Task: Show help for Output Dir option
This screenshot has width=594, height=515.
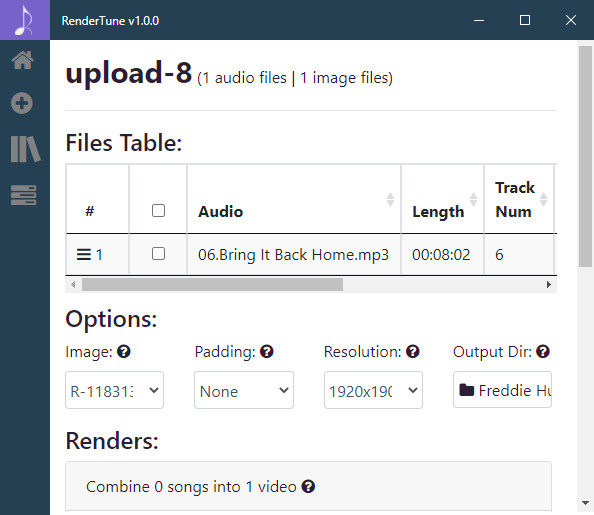Action: 543,352
